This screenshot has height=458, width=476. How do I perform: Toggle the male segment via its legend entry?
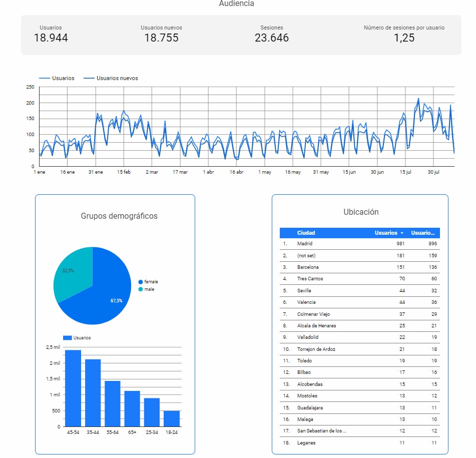(150, 289)
